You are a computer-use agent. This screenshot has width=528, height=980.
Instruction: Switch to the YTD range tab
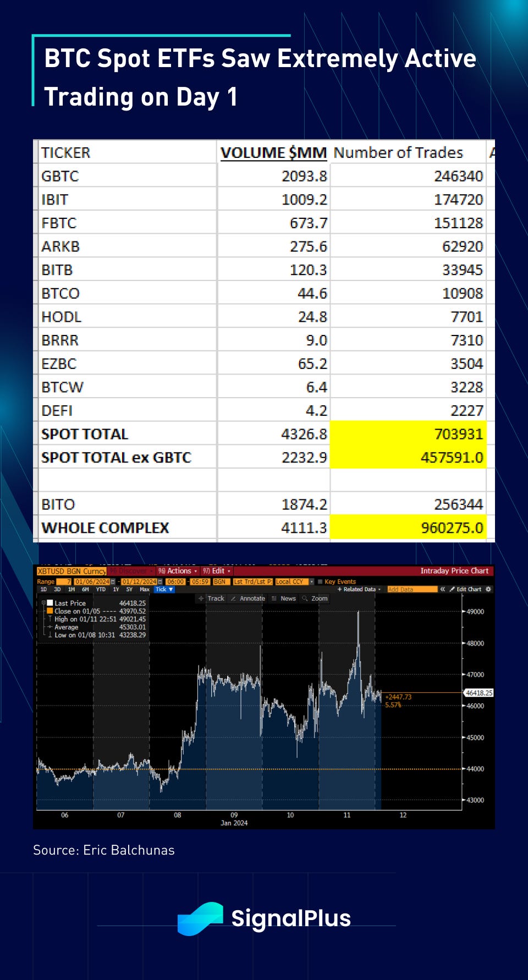[x=101, y=589]
